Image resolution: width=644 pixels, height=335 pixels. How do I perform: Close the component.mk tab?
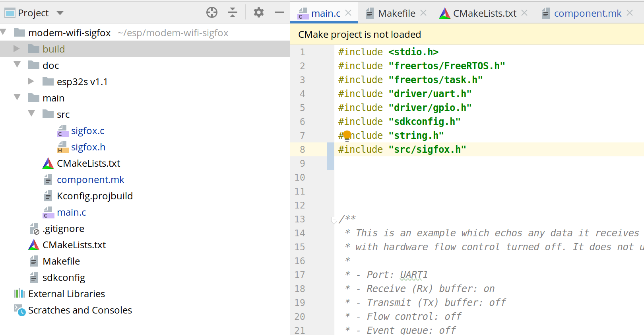pos(630,13)
